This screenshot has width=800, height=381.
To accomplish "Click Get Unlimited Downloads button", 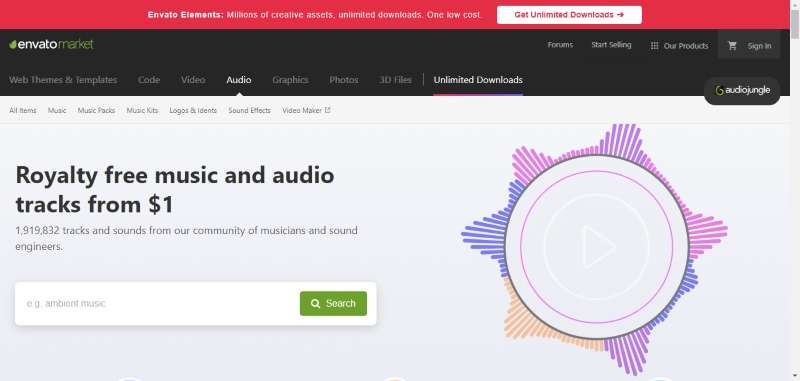I will pyautogui.click(x=569, y=15).
